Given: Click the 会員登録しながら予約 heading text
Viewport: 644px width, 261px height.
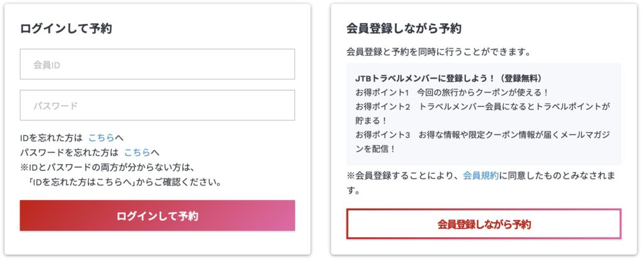Looking at the screenshot, I should pos(403,28).
